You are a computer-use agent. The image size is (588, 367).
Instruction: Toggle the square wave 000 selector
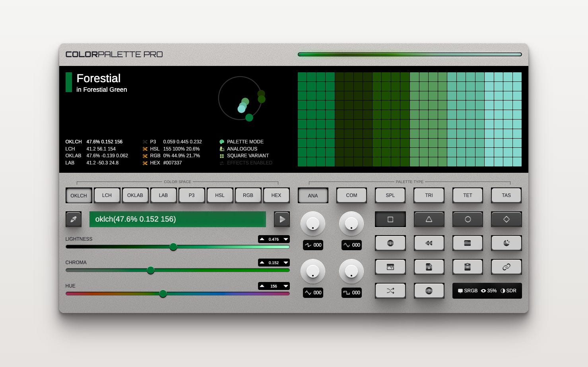pos(351,293)
